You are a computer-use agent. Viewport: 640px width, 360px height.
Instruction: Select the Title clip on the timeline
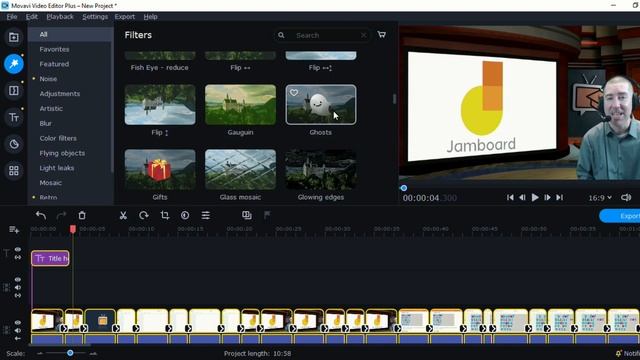(50, 258)
